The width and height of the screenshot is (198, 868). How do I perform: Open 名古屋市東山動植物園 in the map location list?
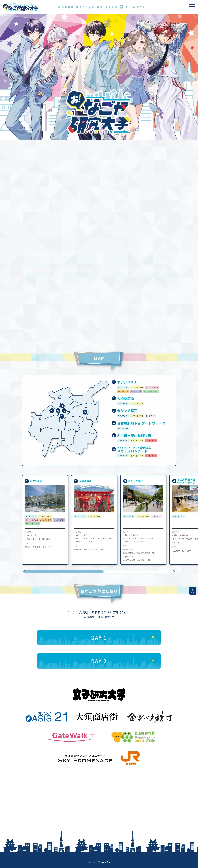click(x=134, y=436)
